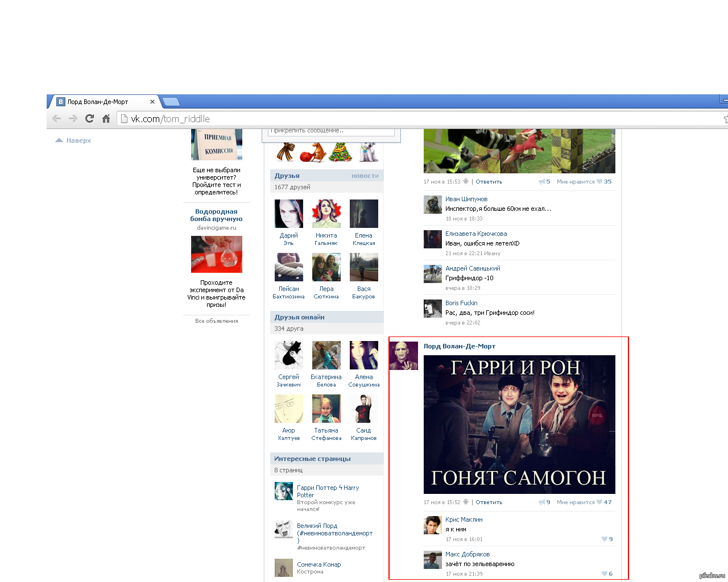Open online friend Екатерина Белова's avatar

pyautogui.click(x=326, y=355)
